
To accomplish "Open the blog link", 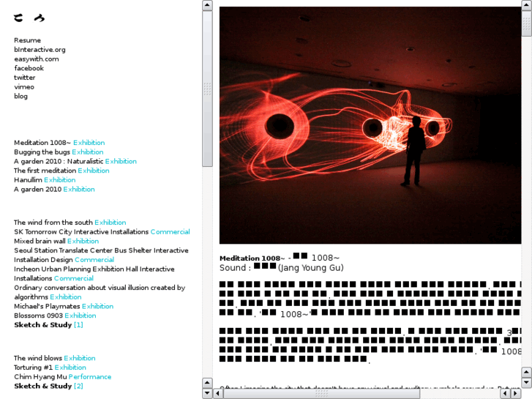I will [x=20, y=96].
